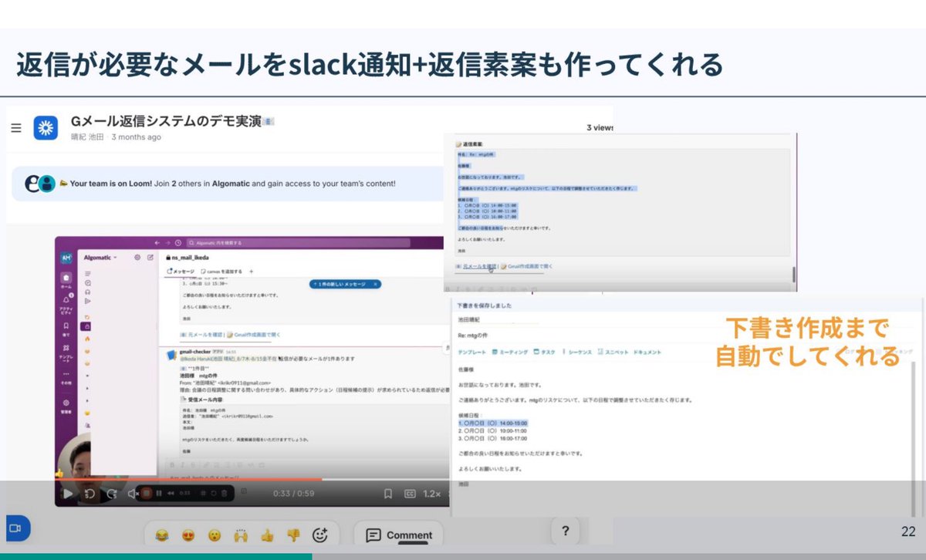Compose a new Slack message
Viewport: 926px width, 560px height.
tap(150, 258)
